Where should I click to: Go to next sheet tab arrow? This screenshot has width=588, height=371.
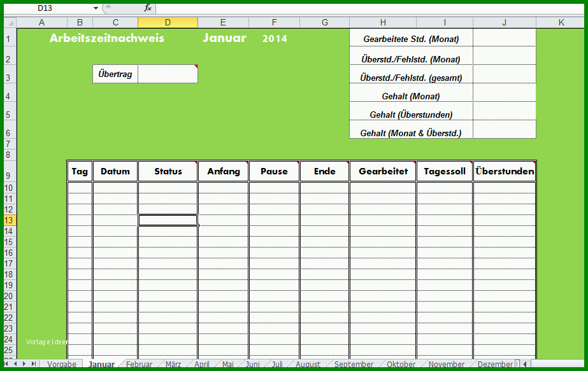point(24,363)
